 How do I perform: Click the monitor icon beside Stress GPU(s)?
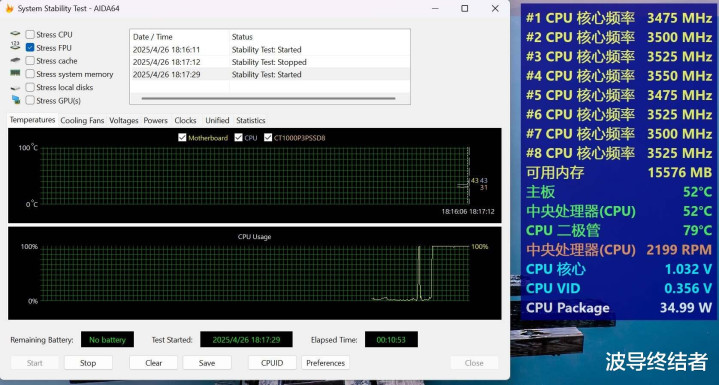pyautogui.click(x=16, y=99)
